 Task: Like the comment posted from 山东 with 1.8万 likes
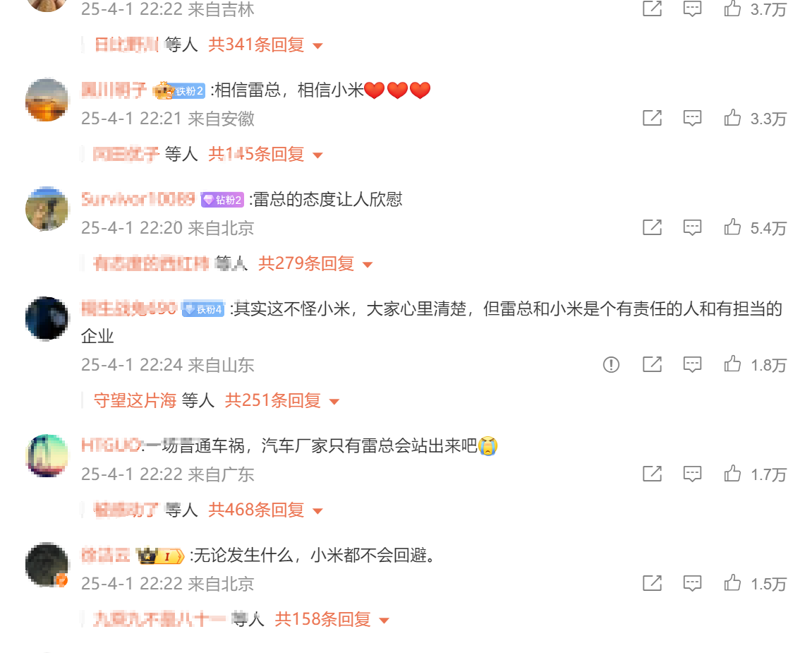[x=732, y=364]
